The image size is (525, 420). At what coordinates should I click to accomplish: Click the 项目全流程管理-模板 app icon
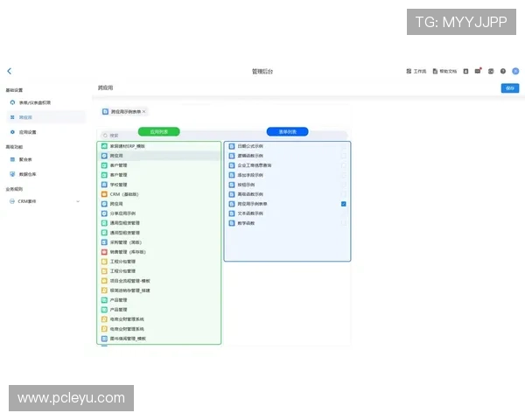[x=104, y=281]
